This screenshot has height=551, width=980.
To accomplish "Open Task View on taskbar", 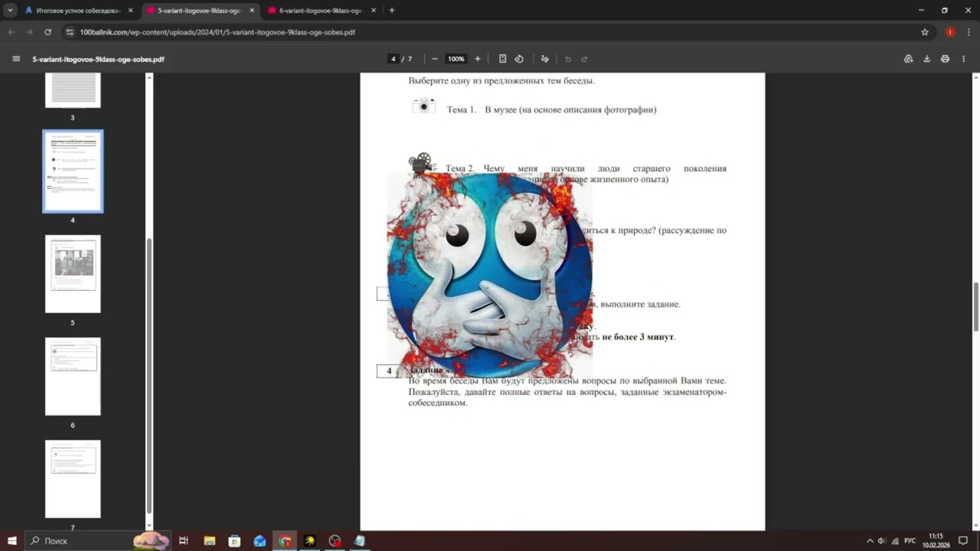I will 184,541.
